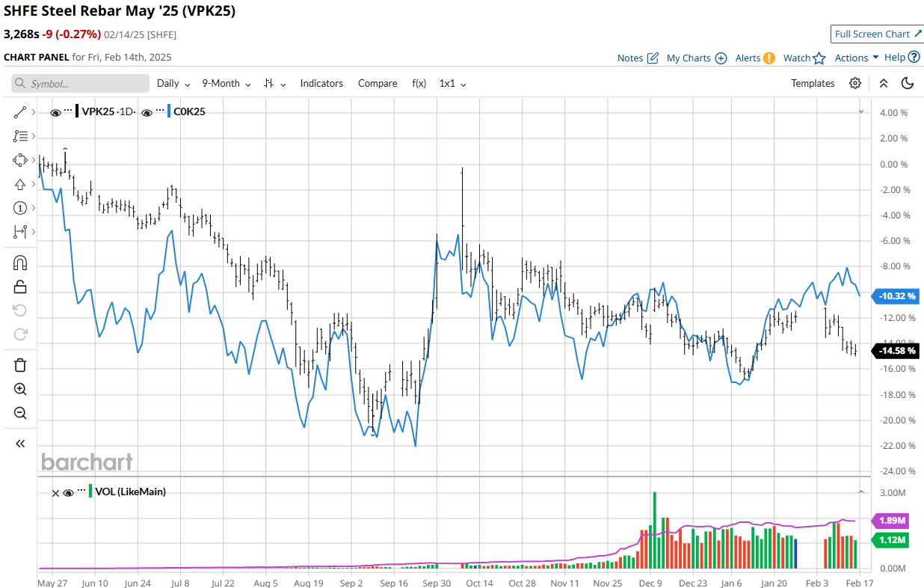Click the Symbol search field
Screen dimensions: 924x588
pyautogui.click(x=80, y=84)
